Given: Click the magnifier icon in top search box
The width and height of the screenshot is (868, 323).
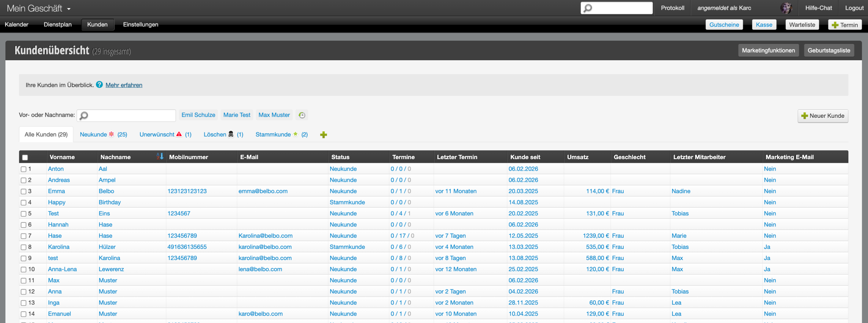Looking at the screenshot, I should tap(588, 8).
